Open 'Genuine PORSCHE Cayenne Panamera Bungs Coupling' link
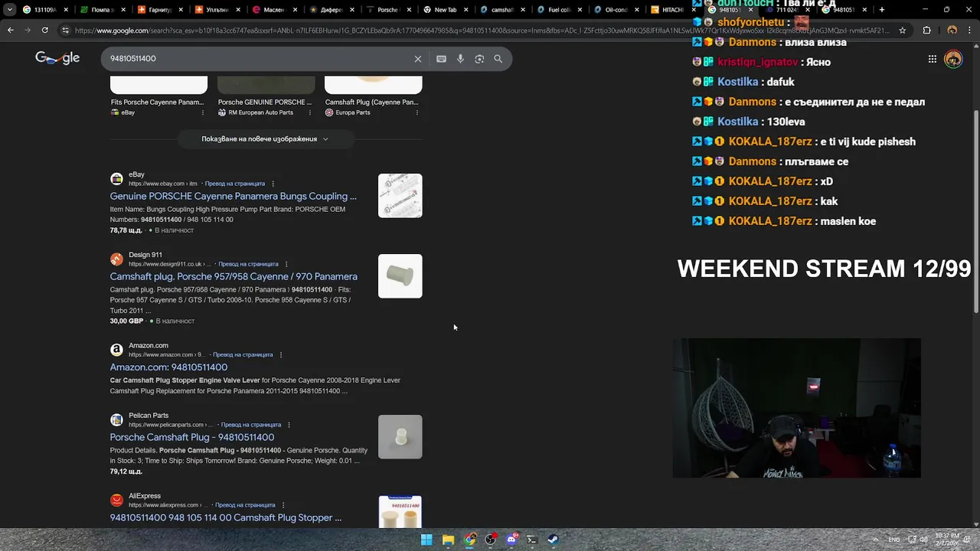Screen dimensions: 980x551 point(234,197)
